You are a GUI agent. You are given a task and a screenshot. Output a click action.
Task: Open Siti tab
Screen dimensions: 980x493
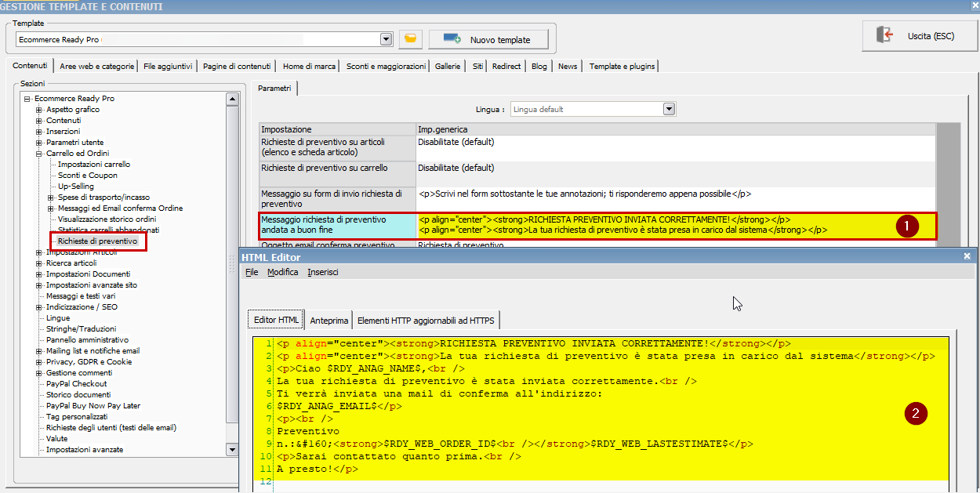pyautogui.click(x=477, y=67)
